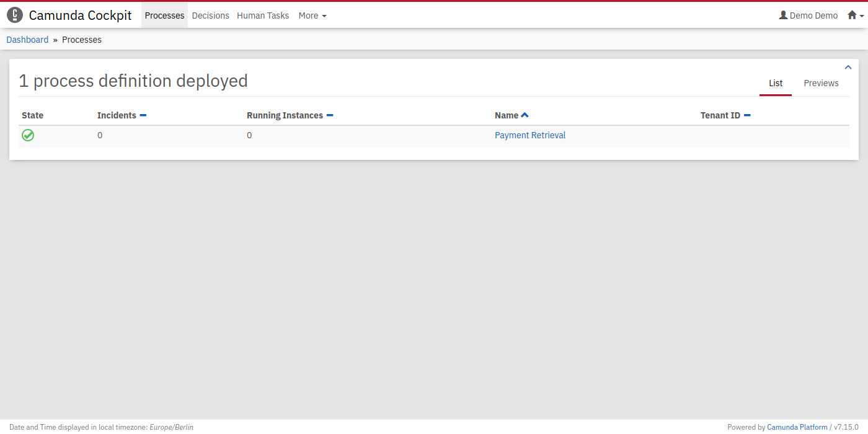
Task: Open the Payment Retrieval process
Action: (x=530, y=135)
